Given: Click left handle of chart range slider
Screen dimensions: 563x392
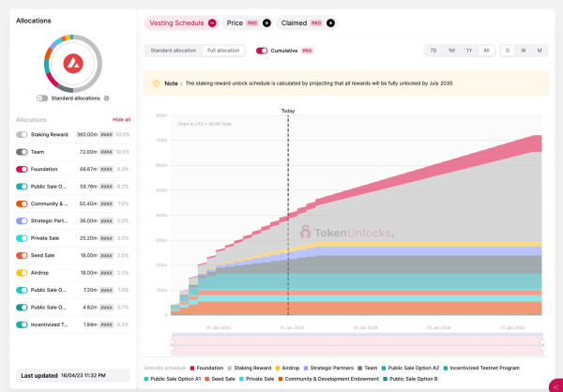Looking at the screenshot, I should 171,344.
